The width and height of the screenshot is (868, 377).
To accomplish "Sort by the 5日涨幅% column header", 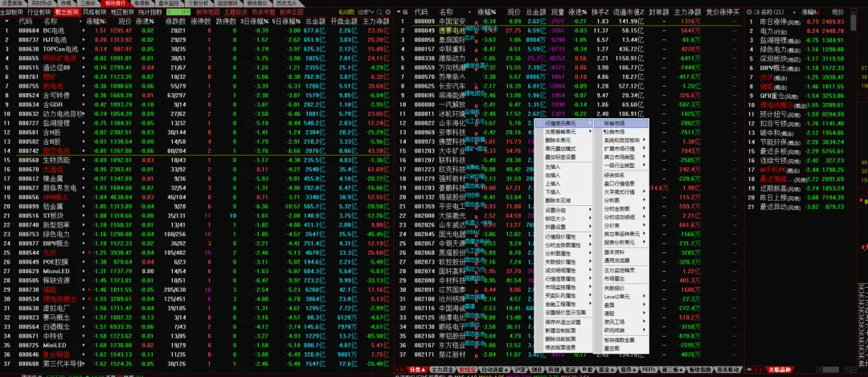I will [286, 20].
